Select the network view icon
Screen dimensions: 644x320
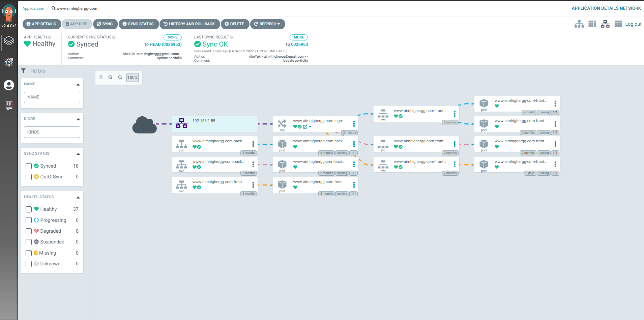pos(605,24)
